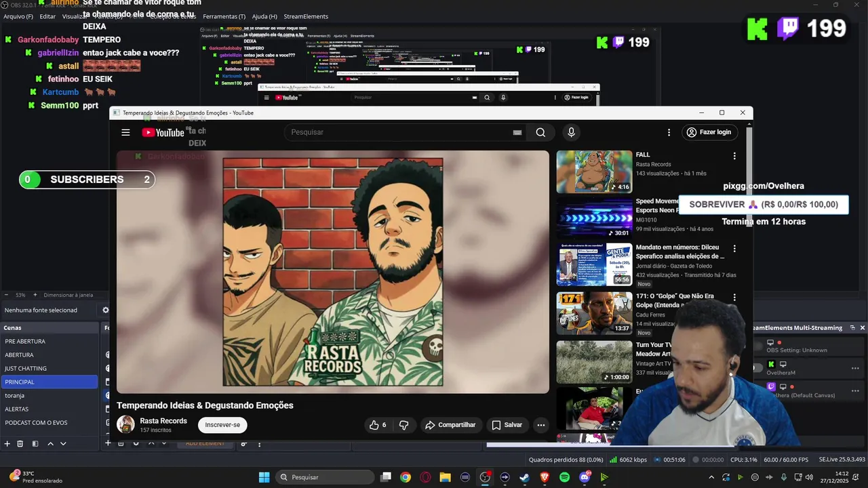Viewport: 868px width, 488px height.
Task: Zoom in OBS preview with plus button
Action: tap(37, 295)
